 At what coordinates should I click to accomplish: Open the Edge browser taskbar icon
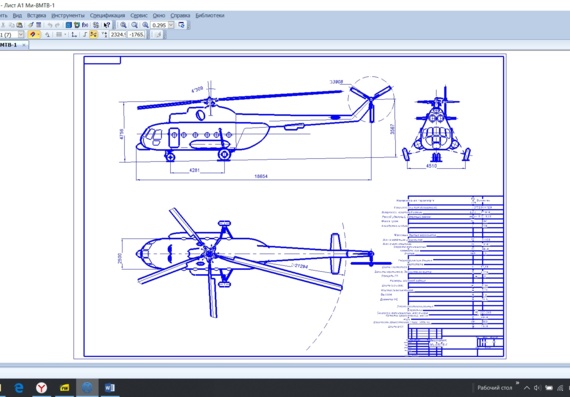tap(19, 388)
